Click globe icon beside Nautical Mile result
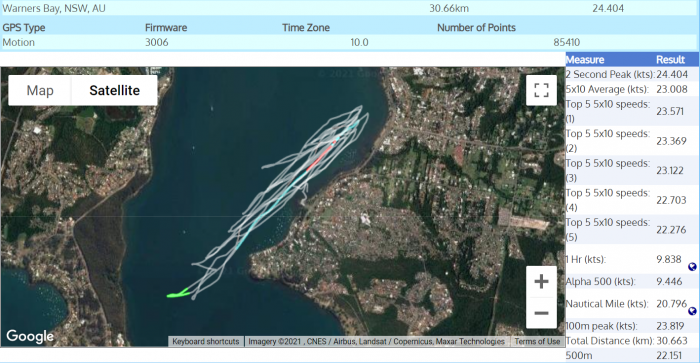This screenshot has height=363, width=700. (692, 311)
